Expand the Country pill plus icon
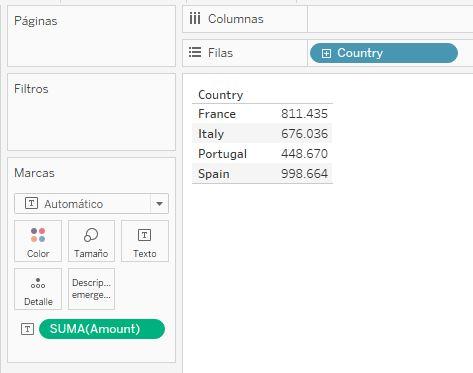This screenshot has width=473, height=373. tap(326, 53)
